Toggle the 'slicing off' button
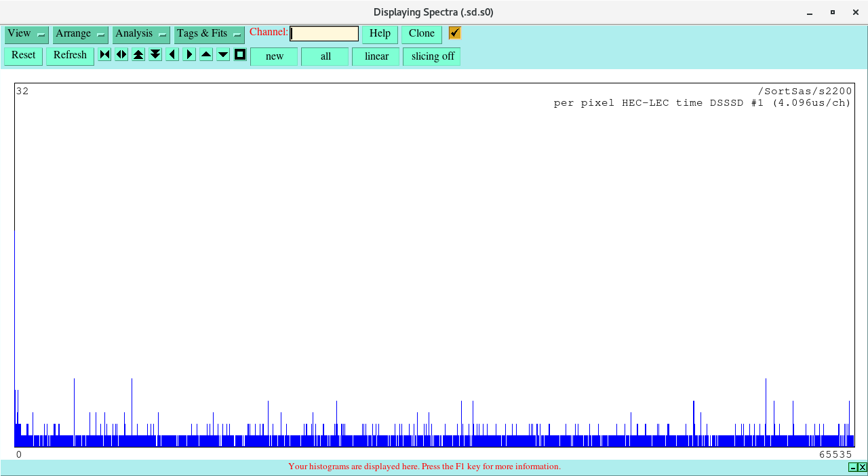This screenshot has height=476, width=868. coord(432,56)
